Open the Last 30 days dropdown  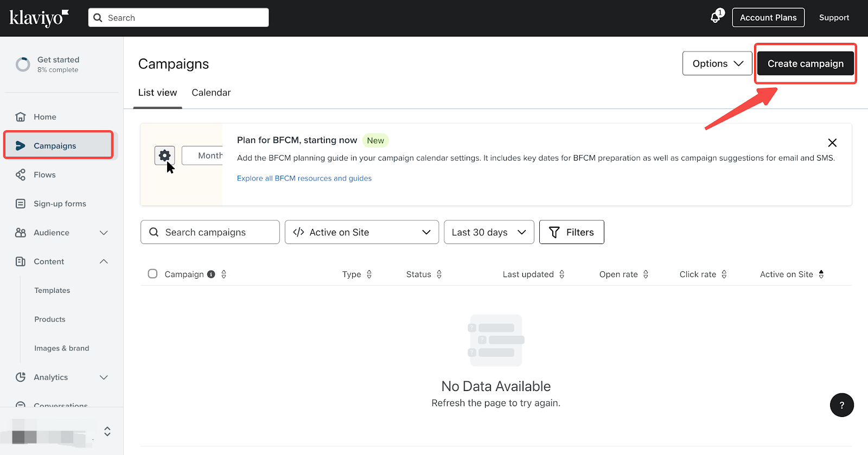point(489,232)
